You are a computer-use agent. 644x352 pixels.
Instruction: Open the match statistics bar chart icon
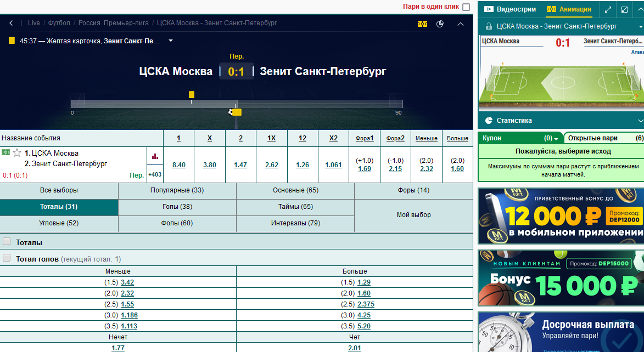155,156
